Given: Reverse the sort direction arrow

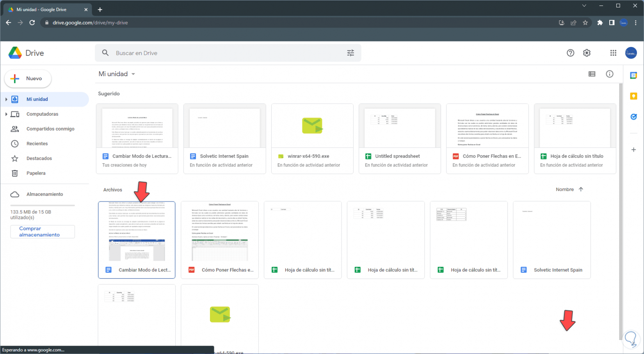Looking at the screenshot, I should 581,190.
